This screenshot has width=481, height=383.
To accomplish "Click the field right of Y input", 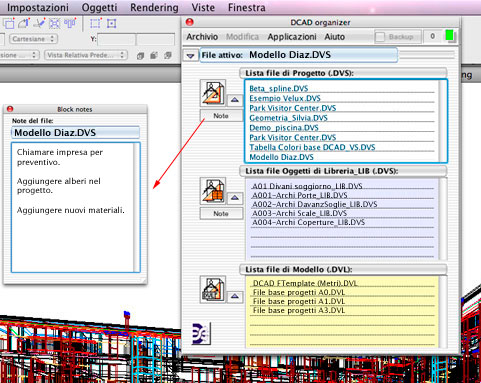I will (x=155, y=39).
